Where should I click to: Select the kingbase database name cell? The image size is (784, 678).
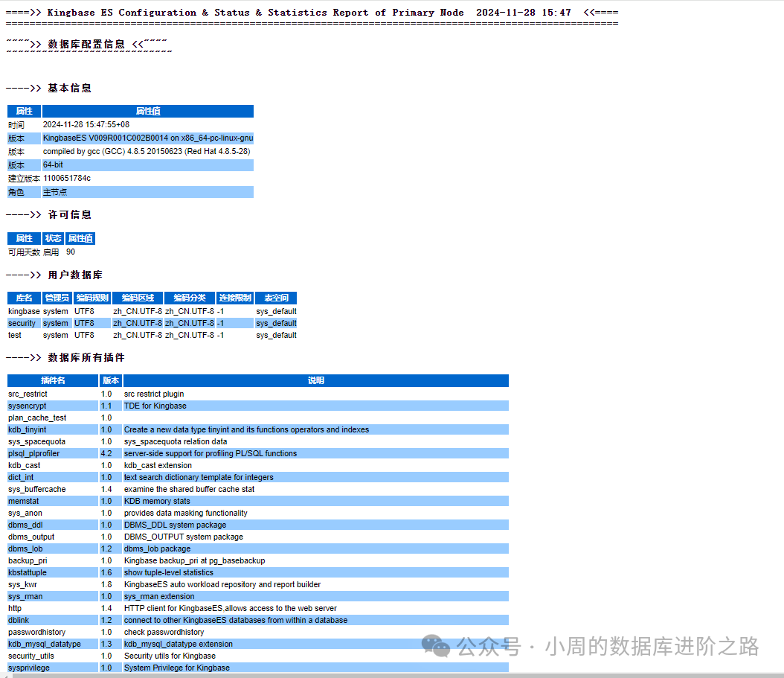(x=24, y=311)
